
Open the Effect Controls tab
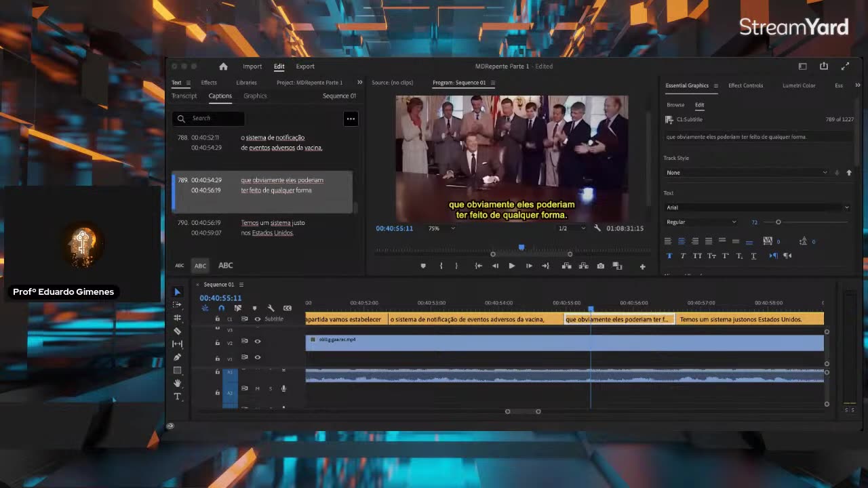tap(745, 86)
